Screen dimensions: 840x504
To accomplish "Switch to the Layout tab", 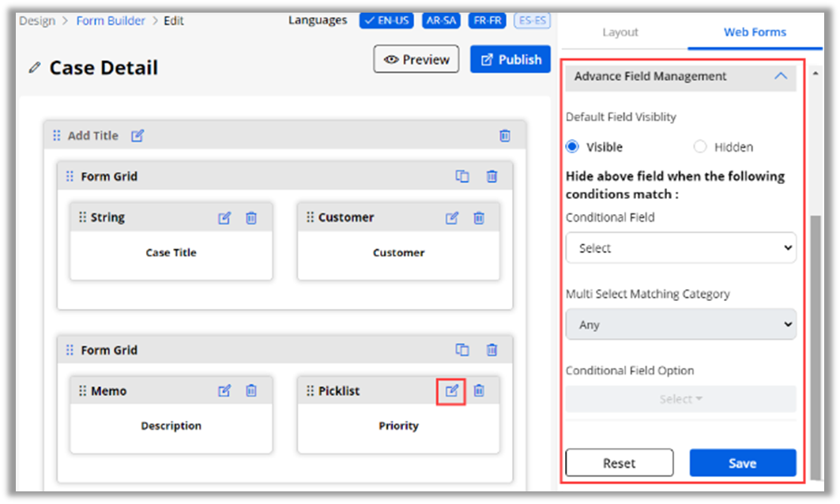I will pyautogui.click(x=620, y=32).
